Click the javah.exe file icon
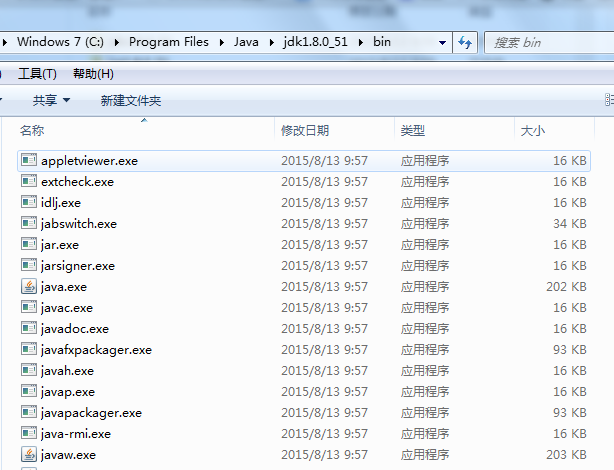The height and width of the screenshot is (470, 614). pos(29,370)
